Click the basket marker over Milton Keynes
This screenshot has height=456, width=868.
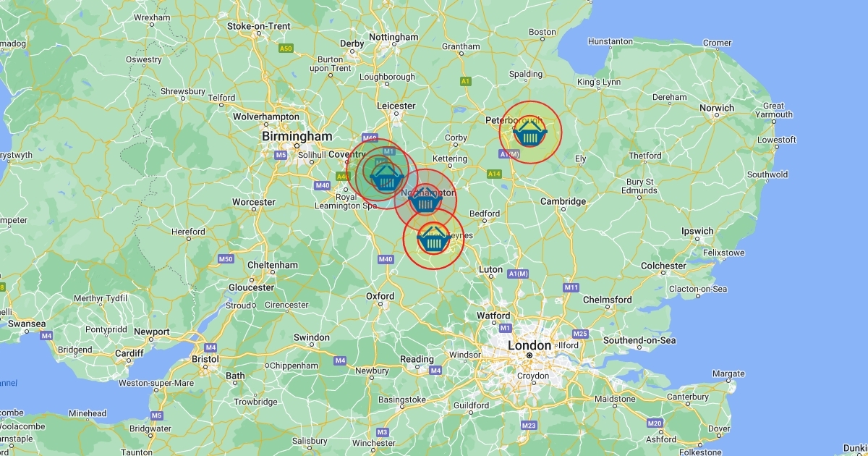[433, 239]
